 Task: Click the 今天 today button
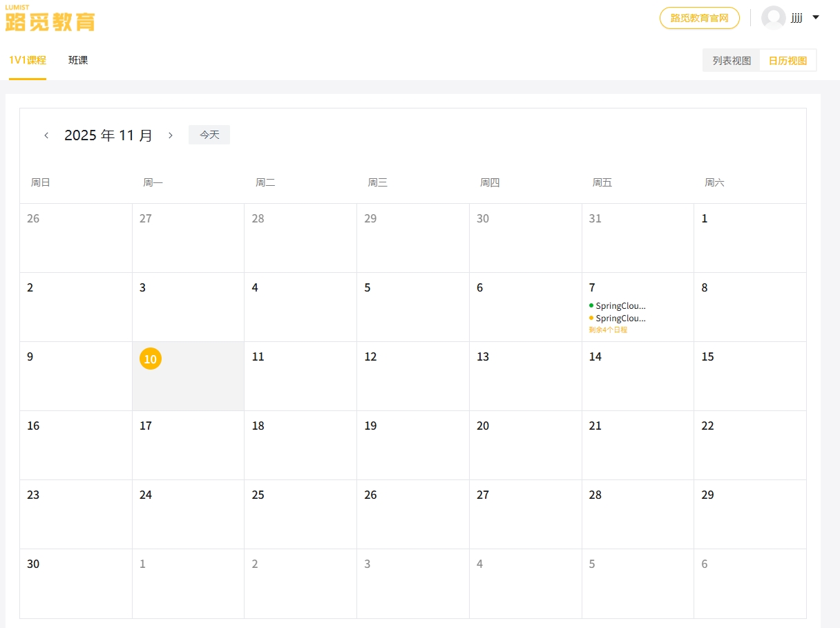(x=209, y=135)
